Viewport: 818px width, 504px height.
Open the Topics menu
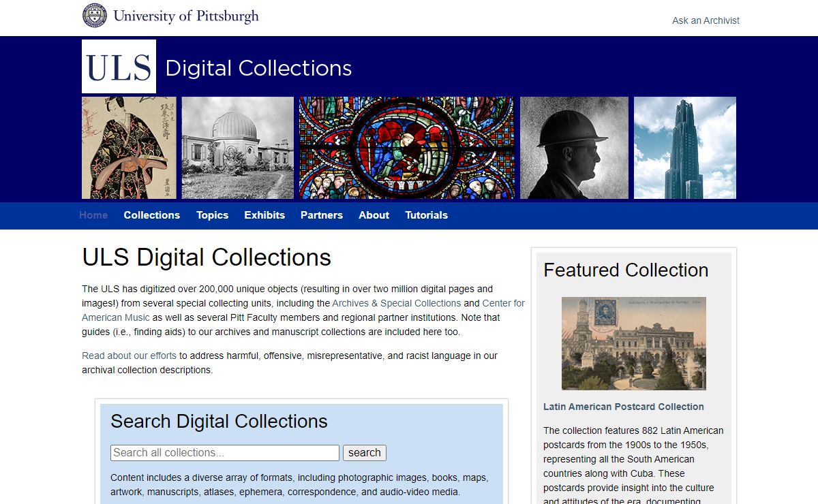212,215
